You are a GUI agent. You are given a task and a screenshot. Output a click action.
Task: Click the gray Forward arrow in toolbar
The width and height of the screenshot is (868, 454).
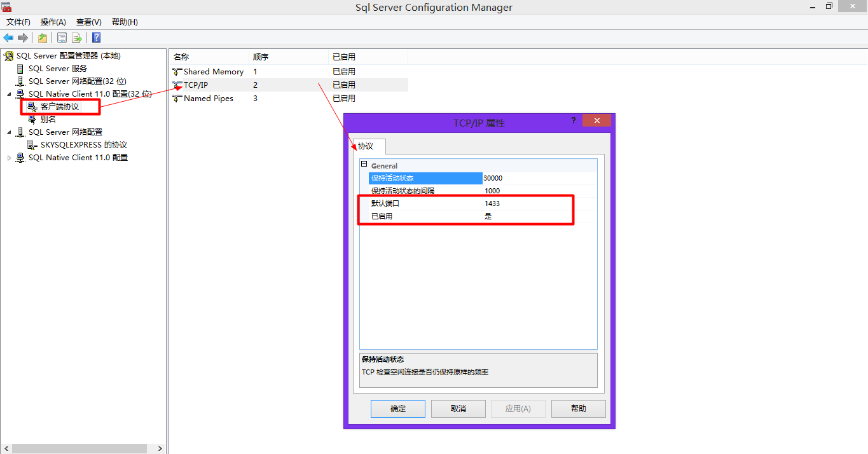23,38
